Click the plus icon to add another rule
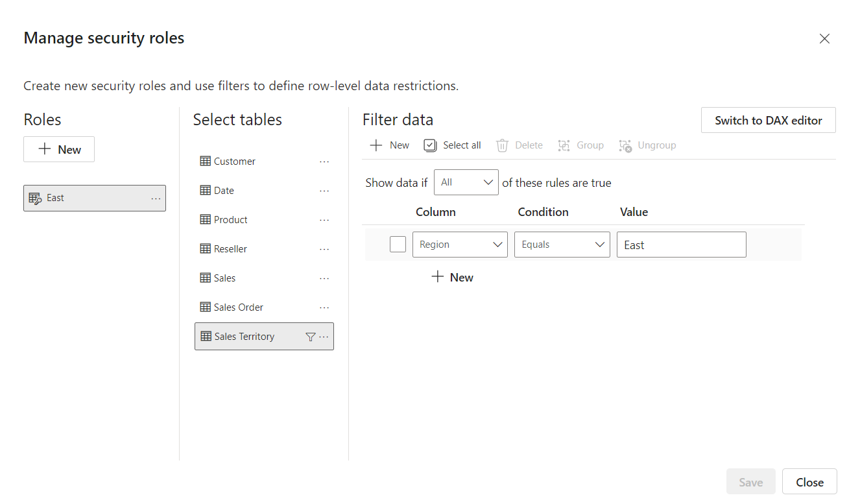 pyautogui.click(x=436, y=277)
